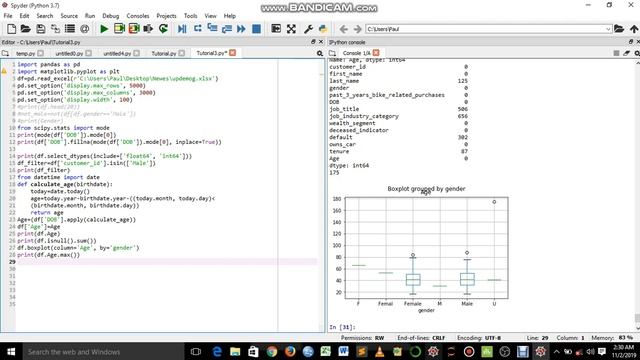Open the Edit menu
The width and height of the screenshot is (640, 360).
(x=24, y=16)
